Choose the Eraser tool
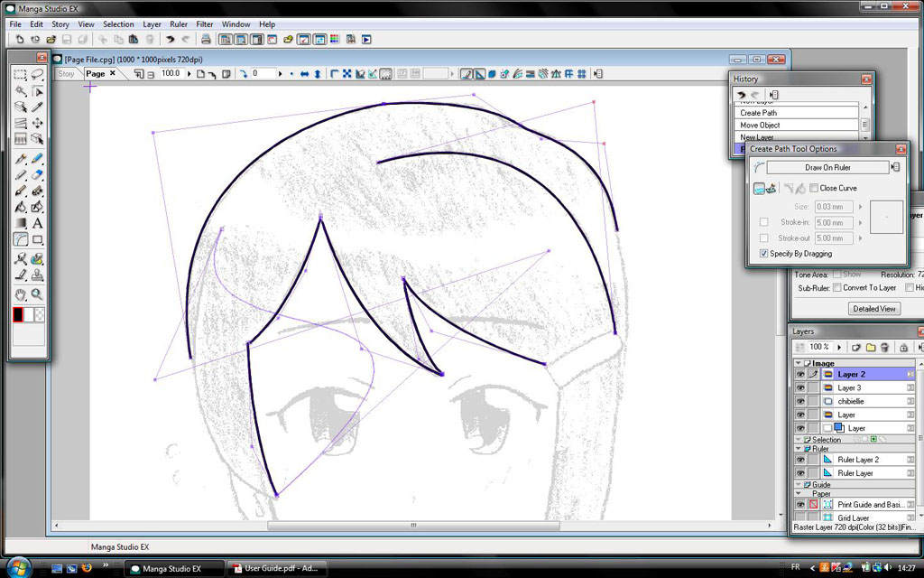Viewport: 924px width, 578px height. coord(37,175)
